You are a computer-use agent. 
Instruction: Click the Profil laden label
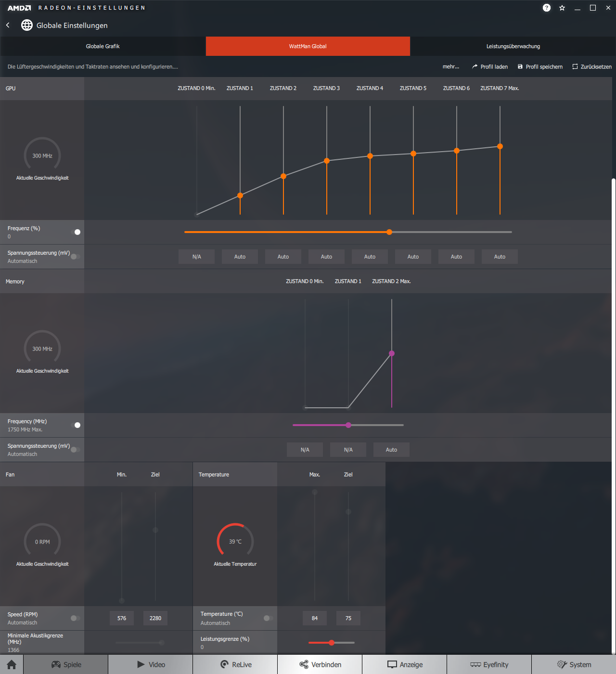pyautogui.click(x=494, y=66)
